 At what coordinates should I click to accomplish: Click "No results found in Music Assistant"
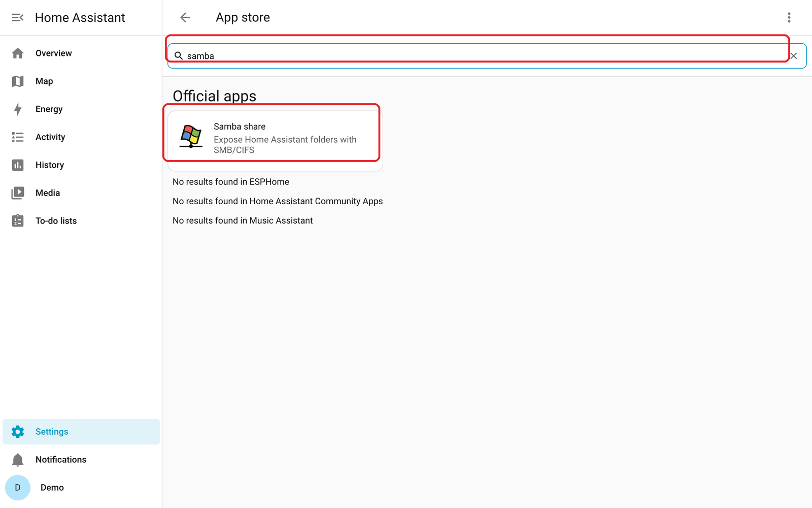(x=243, y=220)
